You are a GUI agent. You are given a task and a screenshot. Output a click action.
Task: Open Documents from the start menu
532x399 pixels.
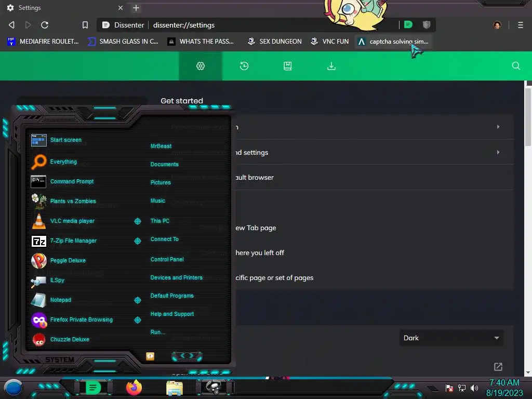tap(164, 164)
